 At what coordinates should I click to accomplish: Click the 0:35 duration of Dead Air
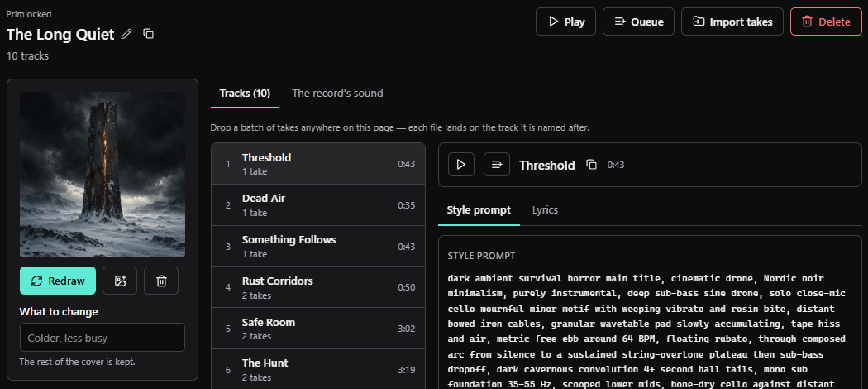coord(407,205)
